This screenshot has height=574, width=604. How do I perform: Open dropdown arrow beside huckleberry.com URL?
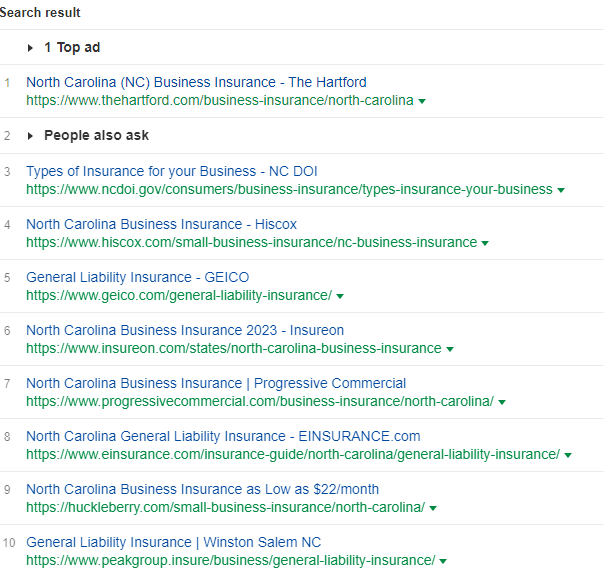point(433,508)
